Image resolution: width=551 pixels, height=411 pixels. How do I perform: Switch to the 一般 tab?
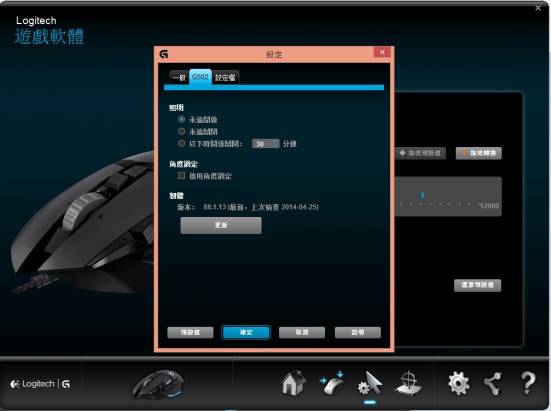pos(179,77)
